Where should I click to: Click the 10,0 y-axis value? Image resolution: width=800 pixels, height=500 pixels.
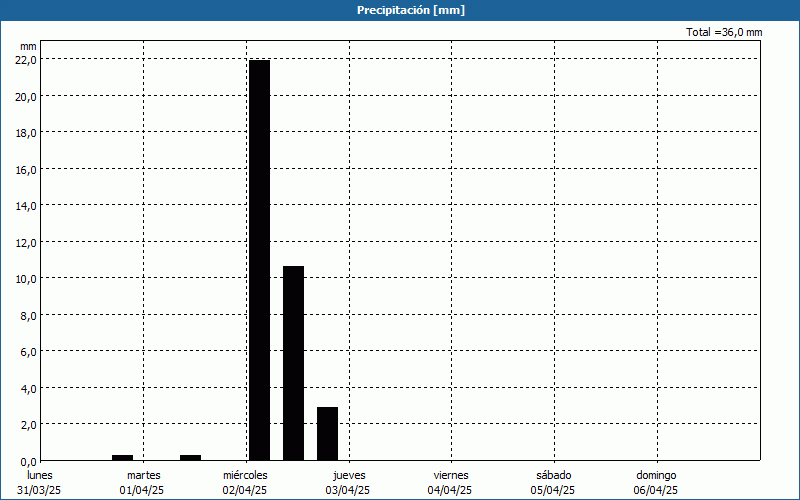coord(26,279)
